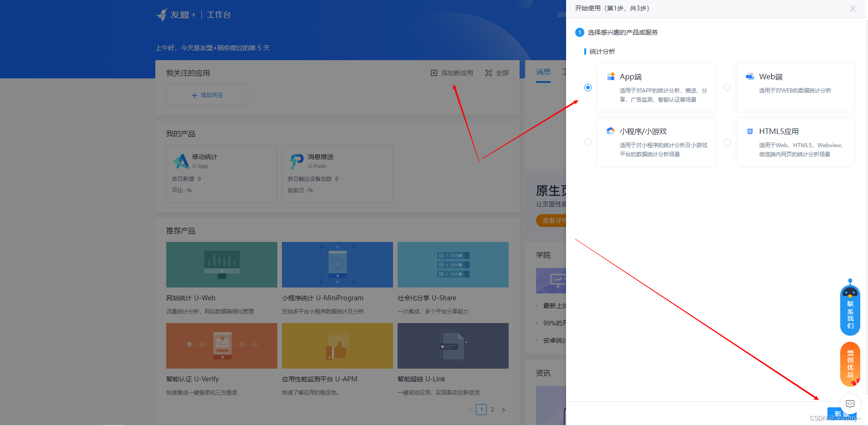Click 昨日新增 in the 移动统计 card

(183, 179)
